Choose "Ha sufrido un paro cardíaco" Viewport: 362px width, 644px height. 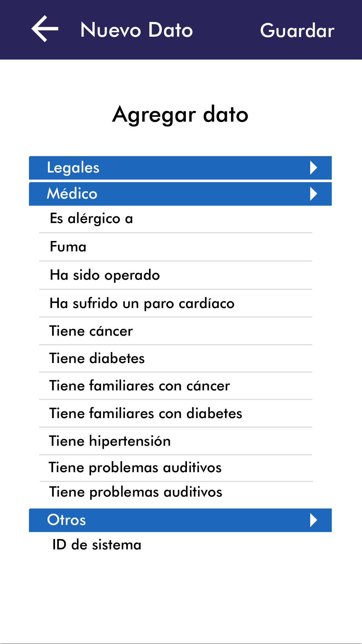pyautogui.click(x=142, y=303)
